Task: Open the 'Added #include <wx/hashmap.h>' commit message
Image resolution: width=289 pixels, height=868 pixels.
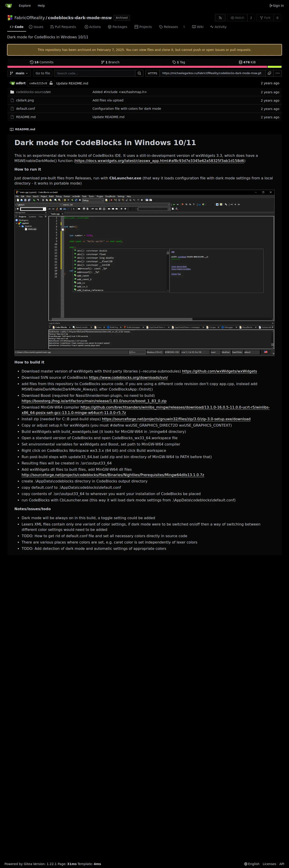Action: pyautogui.click(x=120, y=92)
